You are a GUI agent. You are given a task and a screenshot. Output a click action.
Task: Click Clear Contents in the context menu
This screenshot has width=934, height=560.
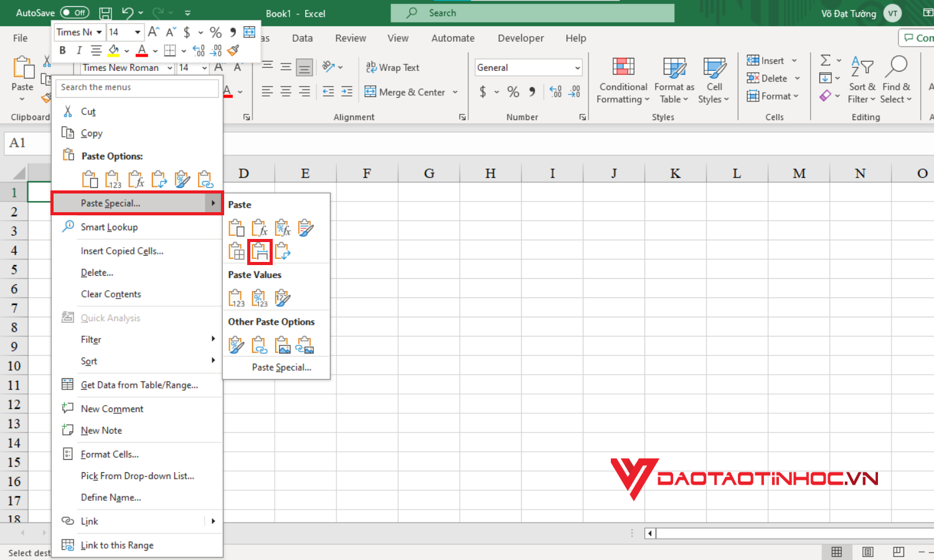111,294
